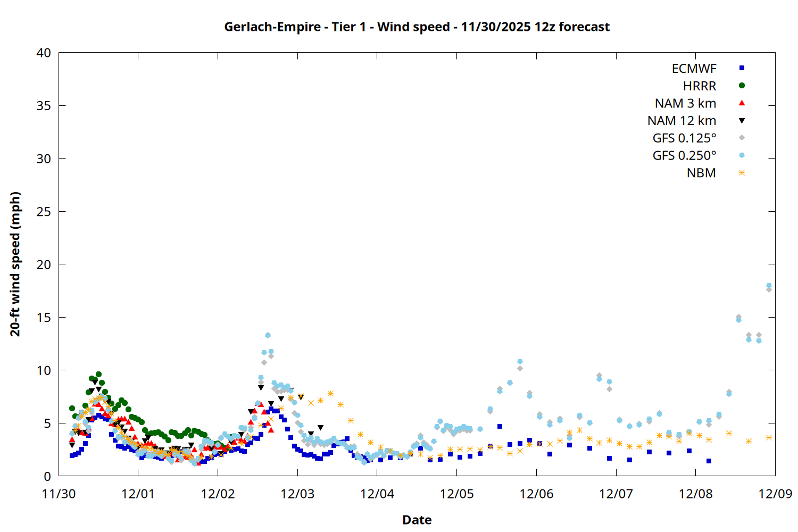Screen dimensions: 798x532
Task: Click the blue ECMWF legend square marker
Action: click(x=742, y=68)
